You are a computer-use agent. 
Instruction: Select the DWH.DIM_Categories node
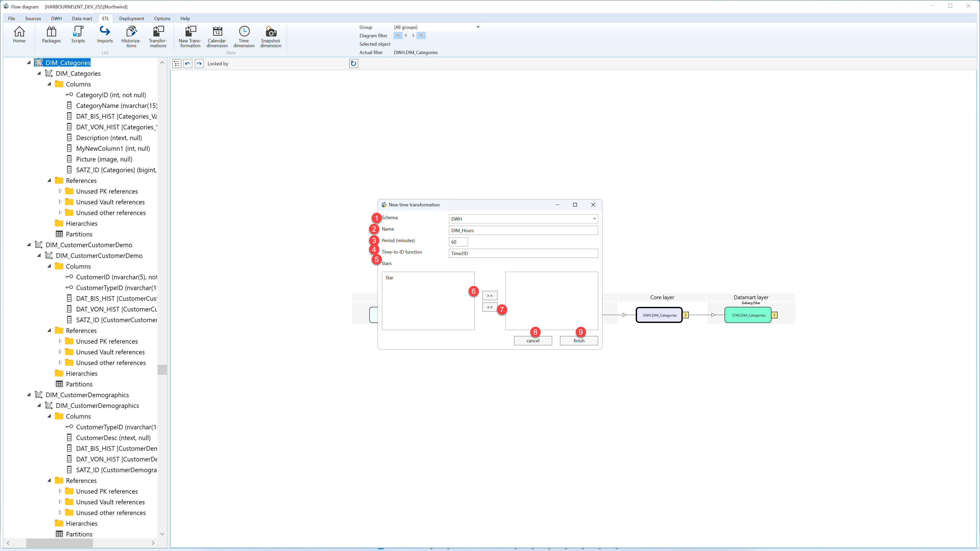click(659, 315)
